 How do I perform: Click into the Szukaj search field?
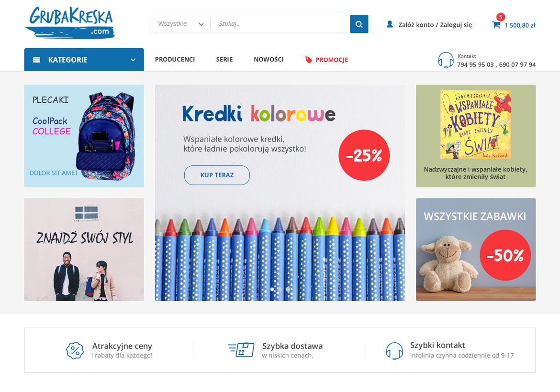coord(280,24)
